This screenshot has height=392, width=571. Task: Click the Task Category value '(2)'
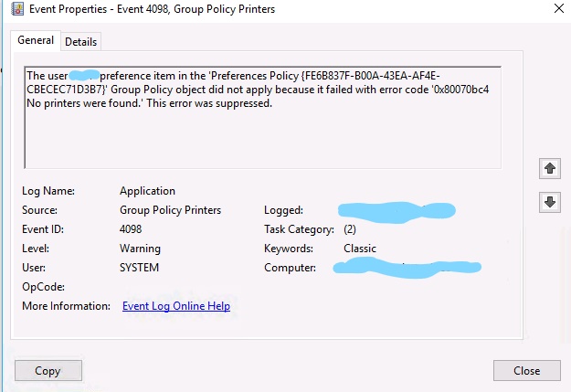[350, 229]
